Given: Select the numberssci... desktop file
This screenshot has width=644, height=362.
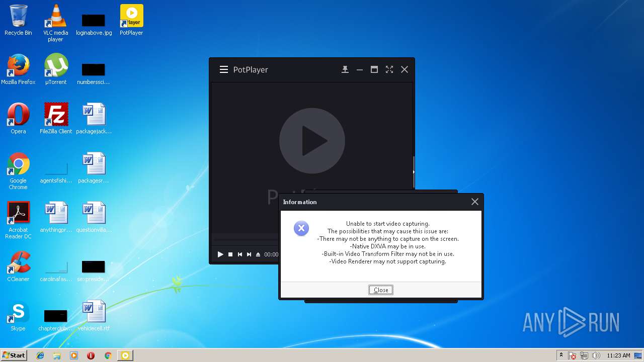Looking at the screenshot, I should click(x=94, y=74).
